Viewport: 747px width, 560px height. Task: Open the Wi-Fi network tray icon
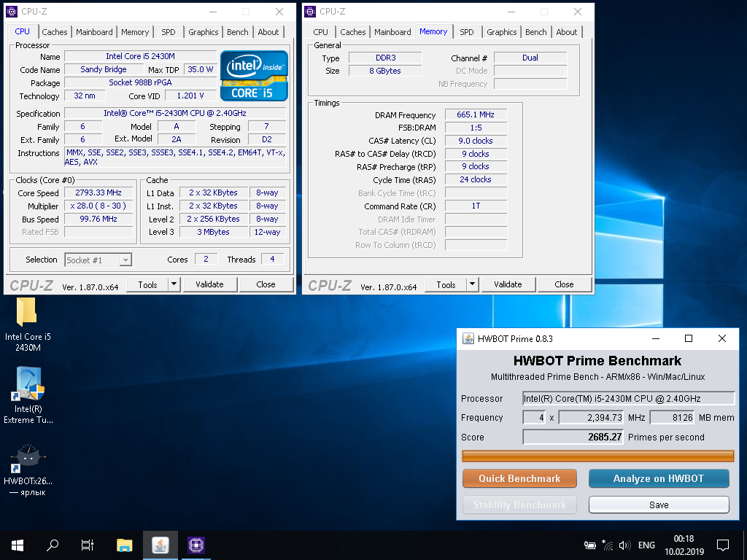pyautogui.click(x=608, y=545)
